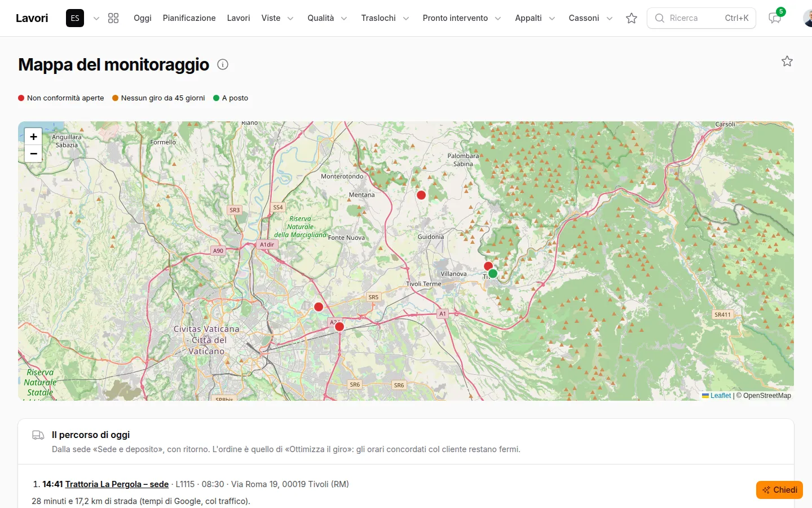The image size is (812, 508).
Task: Click the Lavori app logo
Action: click(x=32, y=18)
